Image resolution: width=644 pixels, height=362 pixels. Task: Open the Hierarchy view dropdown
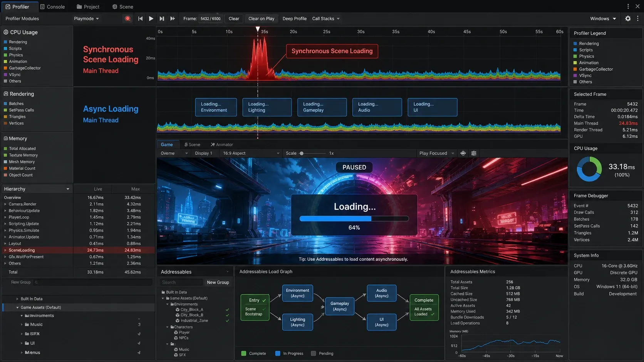coord(37,189)
